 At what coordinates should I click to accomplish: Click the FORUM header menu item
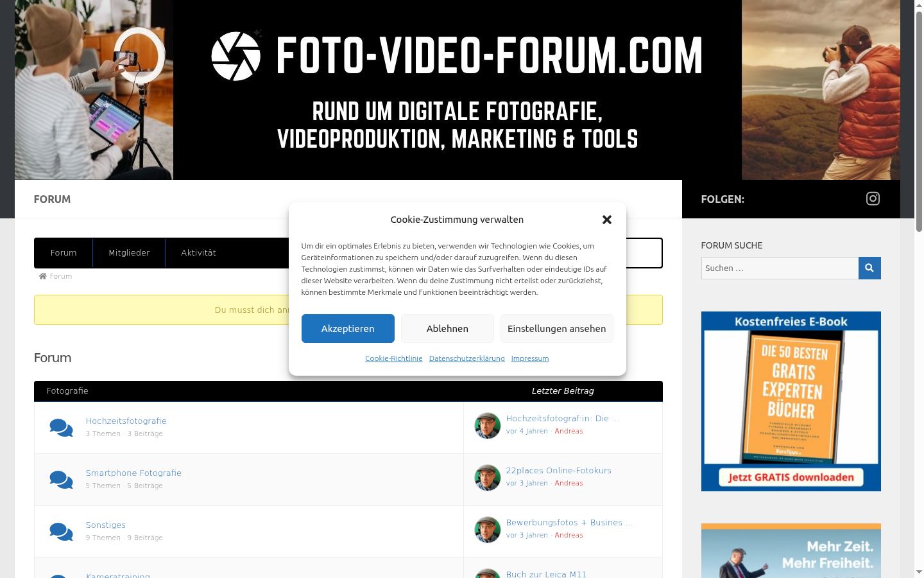[x=52, y=199]
